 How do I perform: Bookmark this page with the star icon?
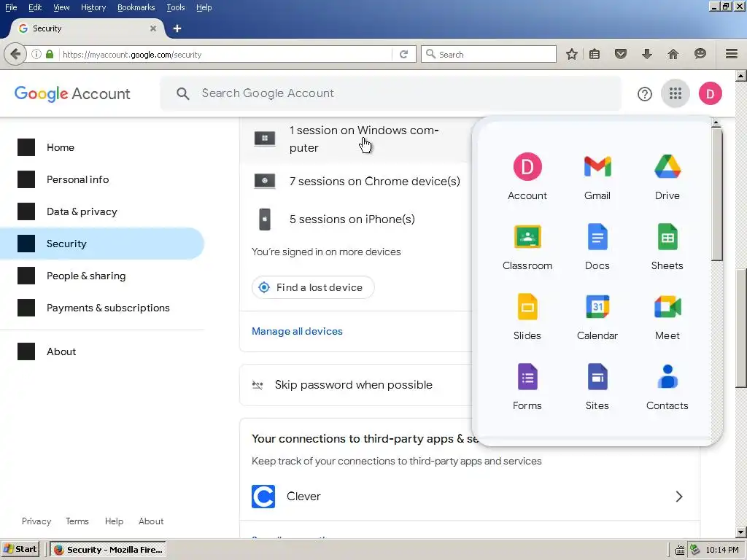(572, 54)
